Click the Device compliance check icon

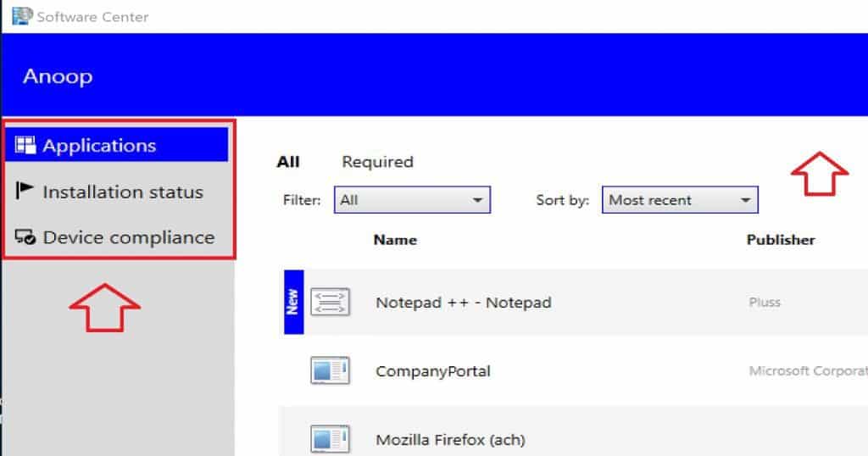point(25,237)
